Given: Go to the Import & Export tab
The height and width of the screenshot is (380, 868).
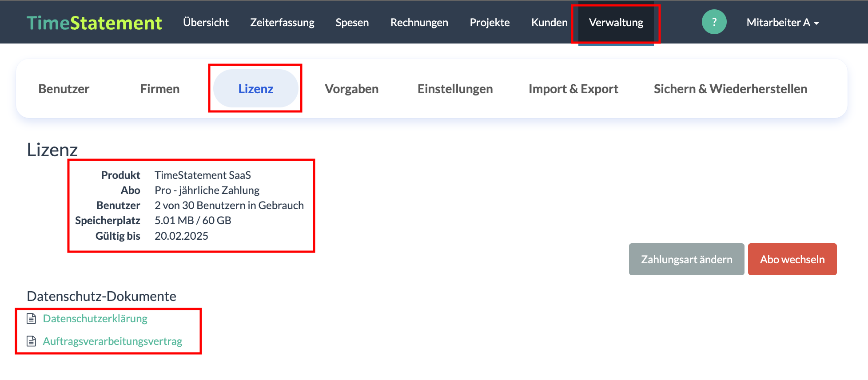Looking at the screenshot, I should point(573,89).
